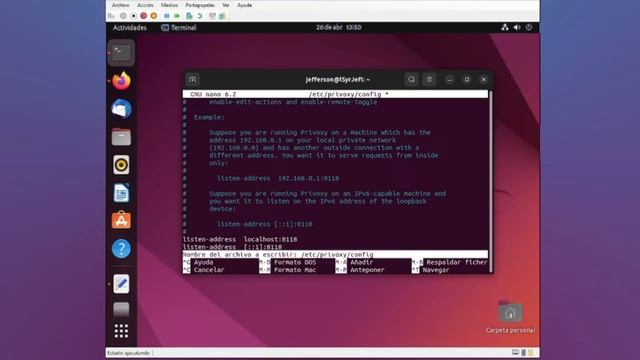Create a checkpoint using the toolbar icon
Screen dimensions: 640x360
pyautogui.click(x=189, y=16)
